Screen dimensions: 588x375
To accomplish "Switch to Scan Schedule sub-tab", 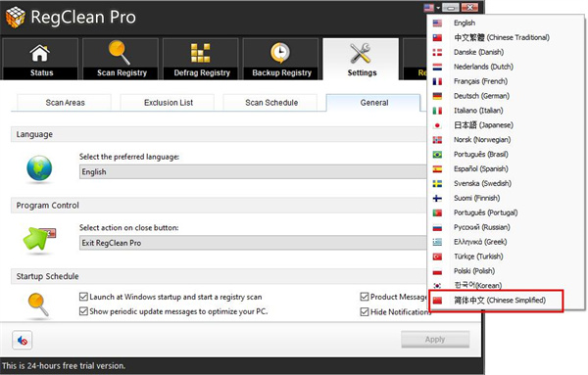I will pos(271,103).
